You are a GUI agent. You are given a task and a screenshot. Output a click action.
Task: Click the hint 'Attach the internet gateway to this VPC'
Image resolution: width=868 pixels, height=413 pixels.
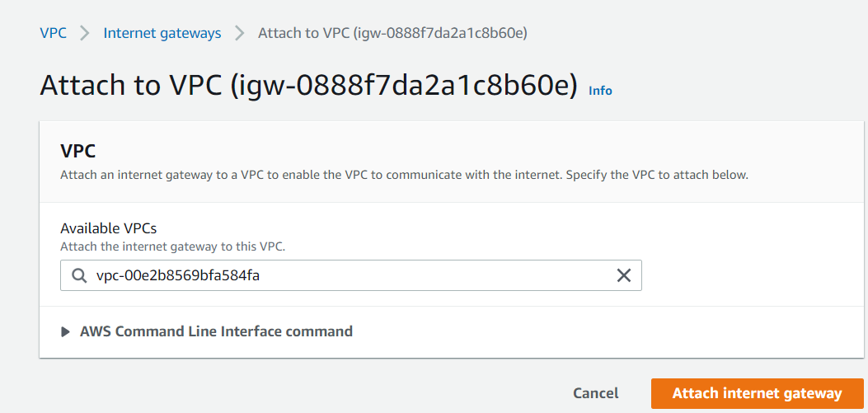tap(173, 246)
